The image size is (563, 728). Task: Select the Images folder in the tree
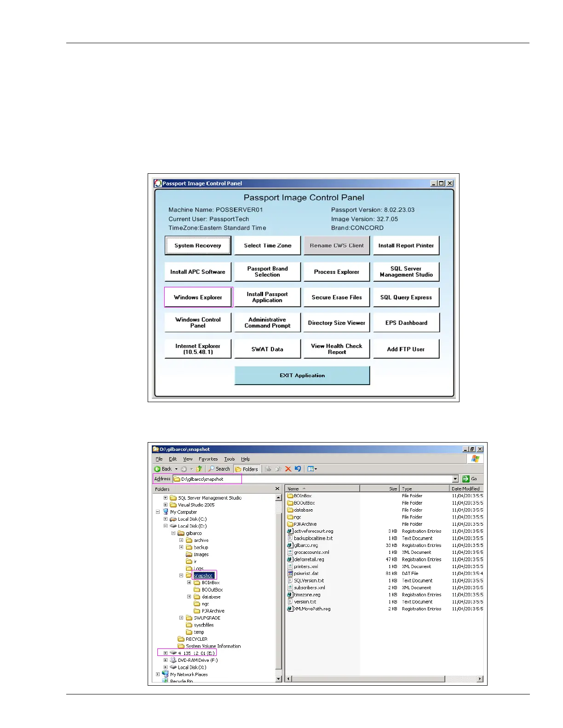[201, 554]
